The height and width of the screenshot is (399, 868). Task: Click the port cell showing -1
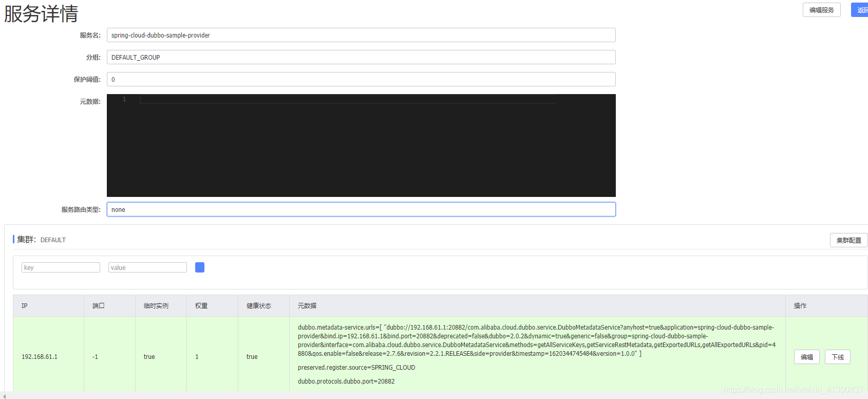tap(95, 357)
